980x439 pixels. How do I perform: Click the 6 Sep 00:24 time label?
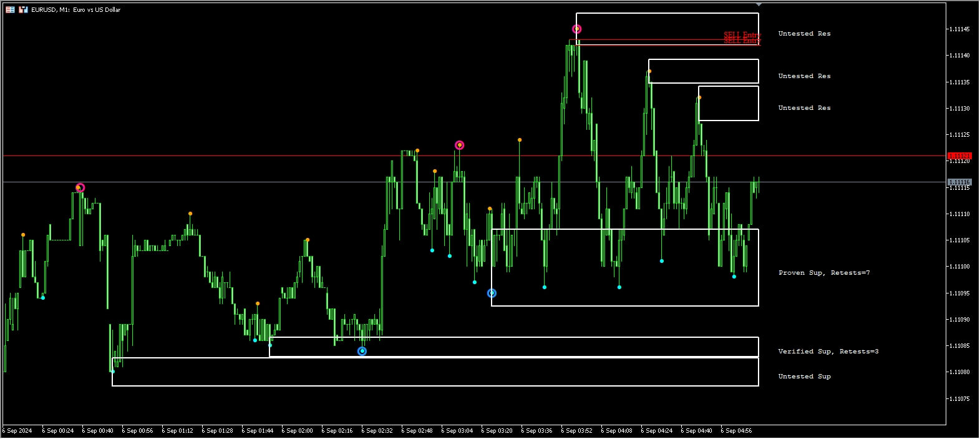[58, 431]
